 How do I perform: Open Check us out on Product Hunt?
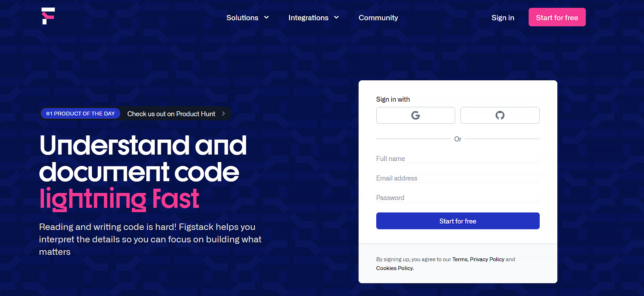coord(171,114)
